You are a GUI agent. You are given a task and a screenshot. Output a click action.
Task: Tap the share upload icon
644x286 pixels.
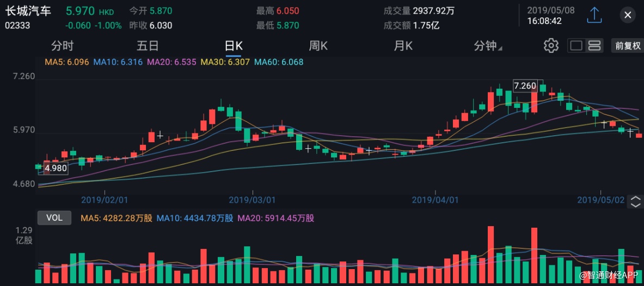(x=594, y=15)
